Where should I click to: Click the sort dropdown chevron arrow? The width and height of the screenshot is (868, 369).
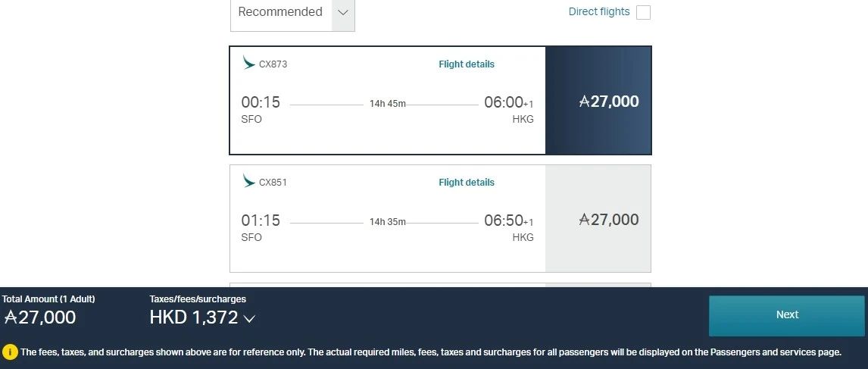[343, 12]
